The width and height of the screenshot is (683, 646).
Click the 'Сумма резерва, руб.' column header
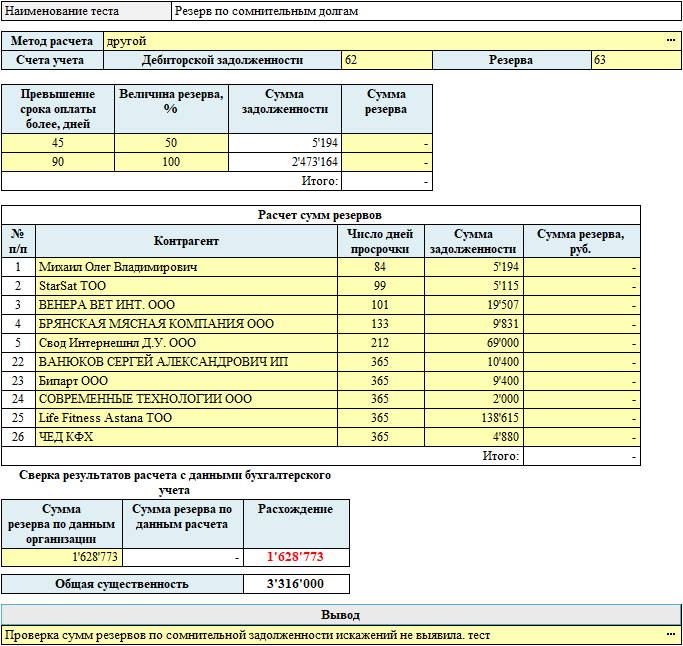(x=582, y=241)
